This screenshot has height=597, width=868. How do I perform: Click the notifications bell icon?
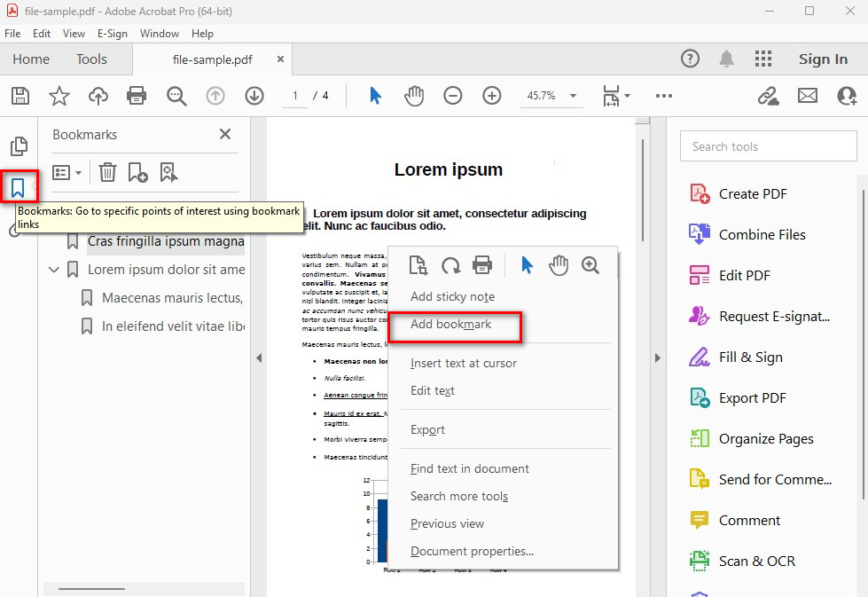coord(726,59)
